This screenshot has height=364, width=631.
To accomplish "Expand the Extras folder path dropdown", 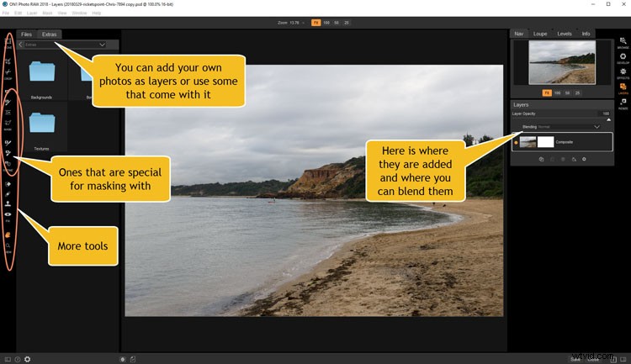I will [102, 45].
